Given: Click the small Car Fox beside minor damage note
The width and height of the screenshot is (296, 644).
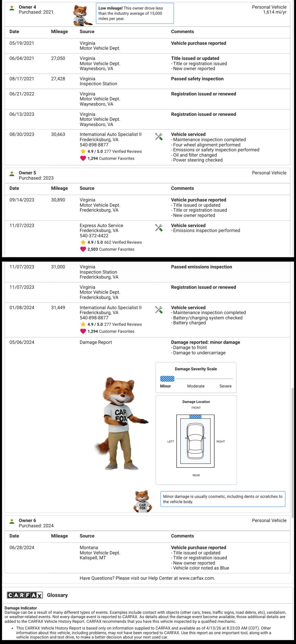Looking at the screenshot, I should (143, 501).
